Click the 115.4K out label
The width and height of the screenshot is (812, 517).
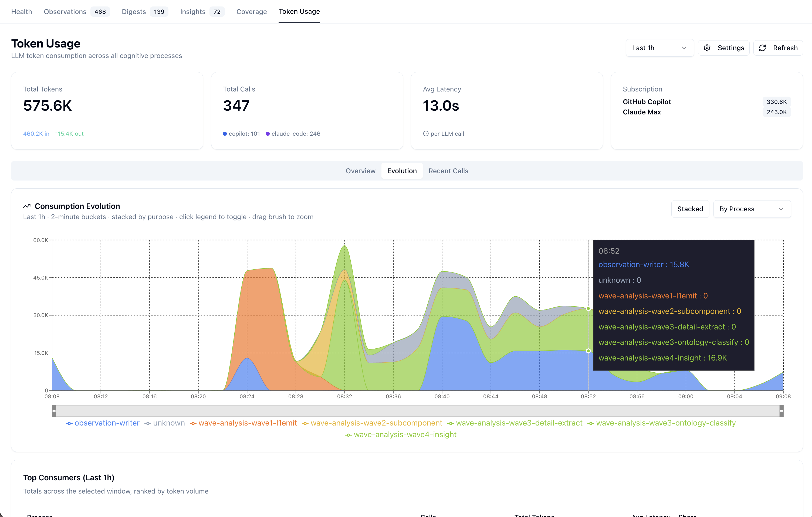click(x=69, y=134)
